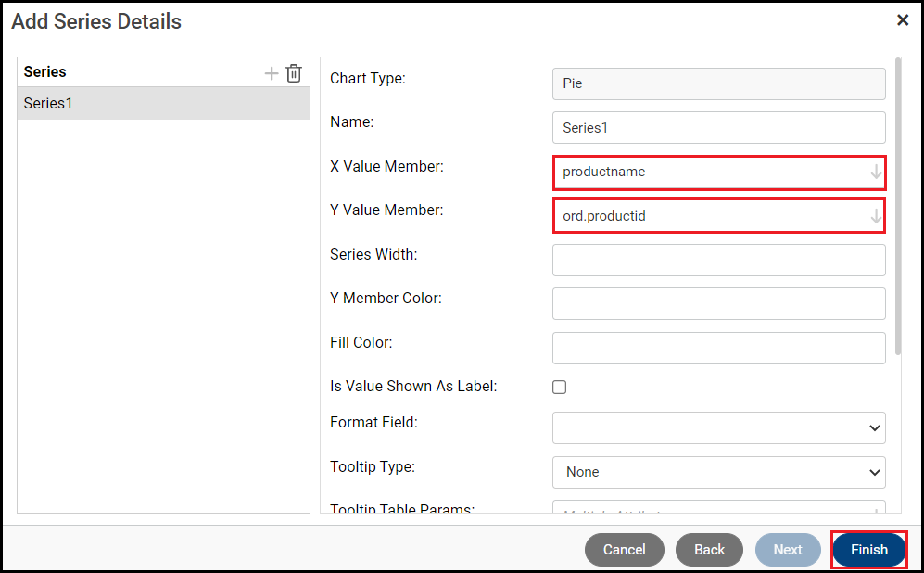This screenshot has width=924, height=573.
Task: Click the Chart Type field showing Pie
Action: [x=718, y=83]
